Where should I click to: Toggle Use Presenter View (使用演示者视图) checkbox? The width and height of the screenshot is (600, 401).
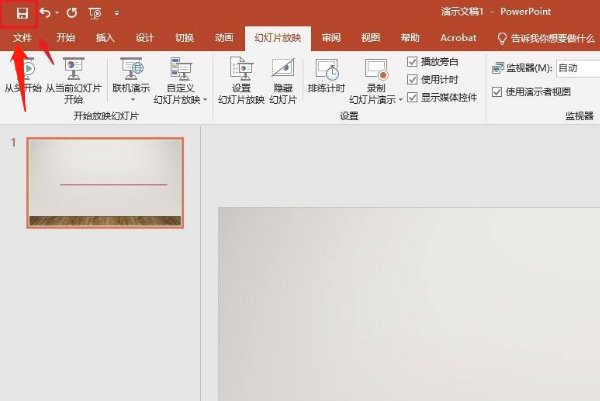pos(498,92)
